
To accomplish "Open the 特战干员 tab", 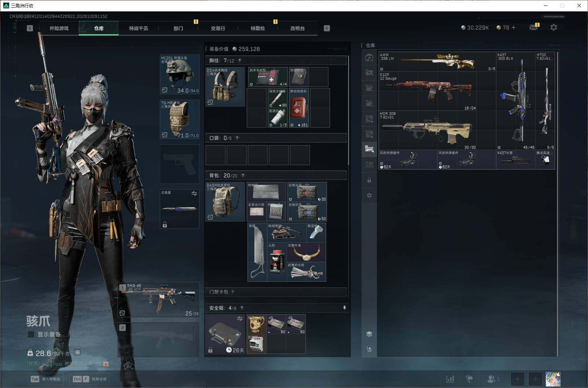I will (x=138, y=28).
